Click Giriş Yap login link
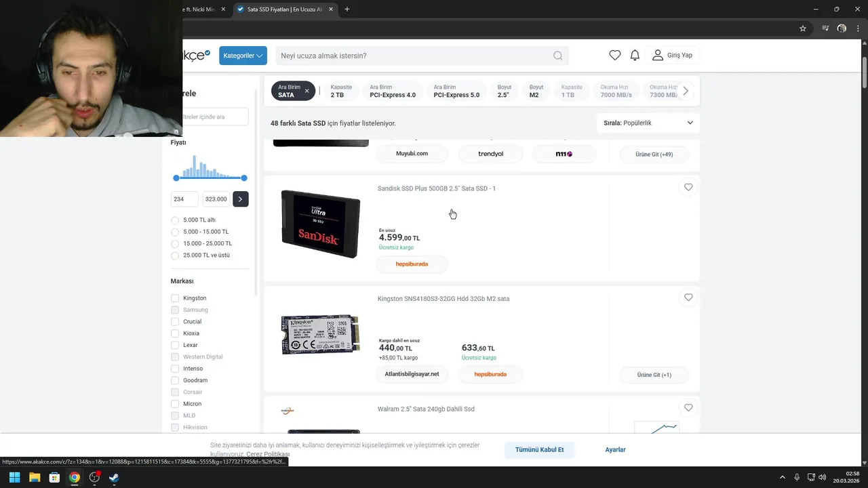This screenshot has width=868, height=488. point(679,56)
